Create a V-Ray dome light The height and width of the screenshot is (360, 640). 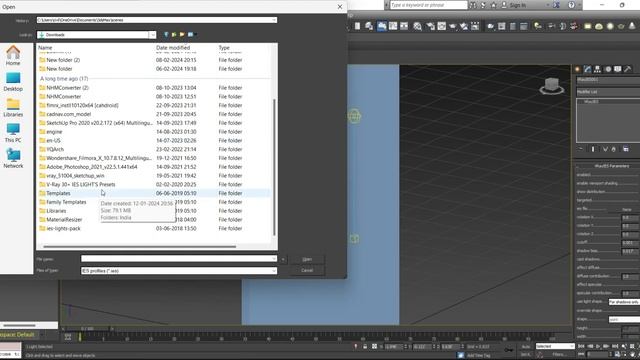tap(599, 26)
